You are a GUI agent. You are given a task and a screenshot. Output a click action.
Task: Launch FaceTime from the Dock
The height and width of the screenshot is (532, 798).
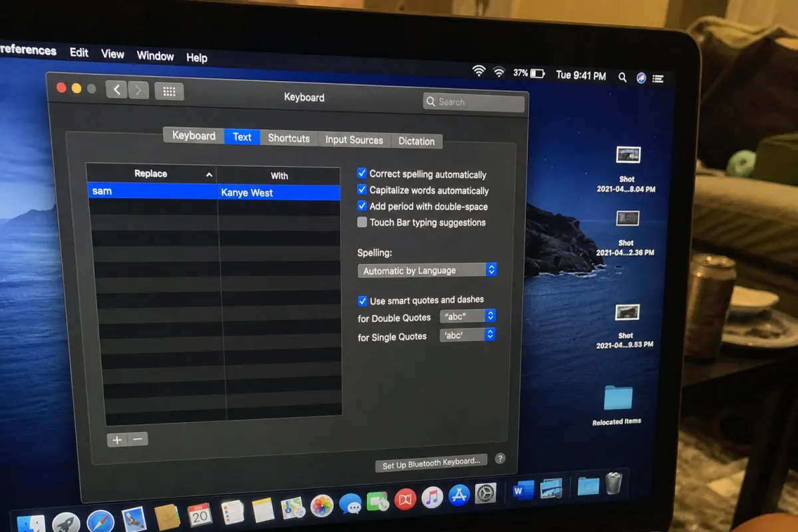tap(378, 501)
